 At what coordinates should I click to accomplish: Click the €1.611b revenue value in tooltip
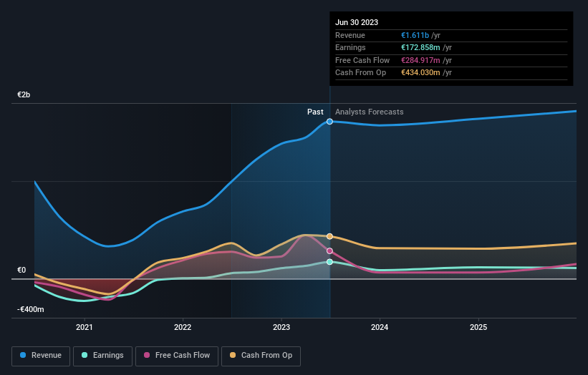(415, 35)
